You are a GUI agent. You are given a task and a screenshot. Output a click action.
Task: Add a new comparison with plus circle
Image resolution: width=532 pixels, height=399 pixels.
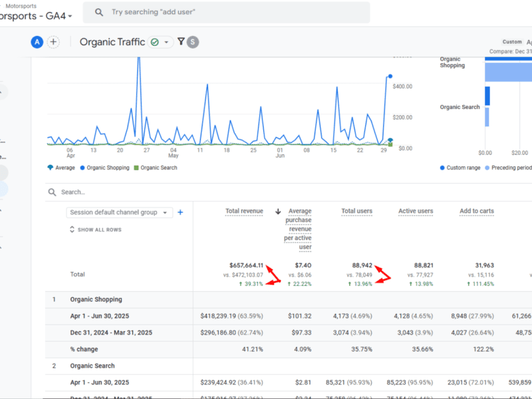pos(53,42)
